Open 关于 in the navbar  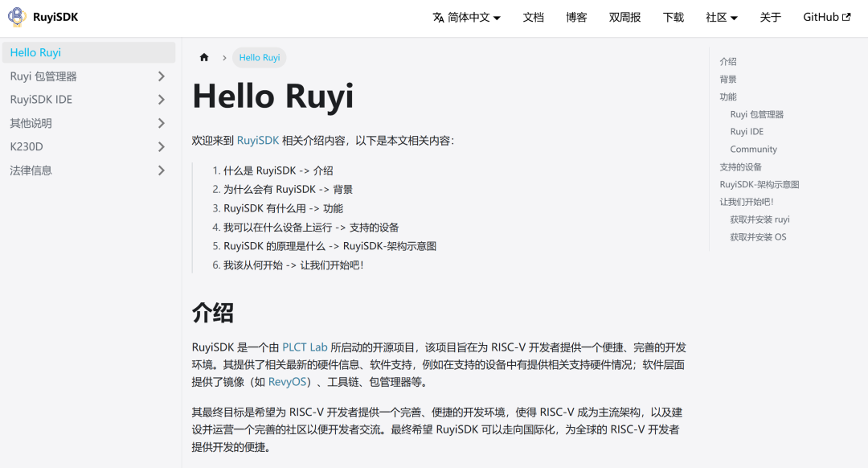(x=771, y=18)
